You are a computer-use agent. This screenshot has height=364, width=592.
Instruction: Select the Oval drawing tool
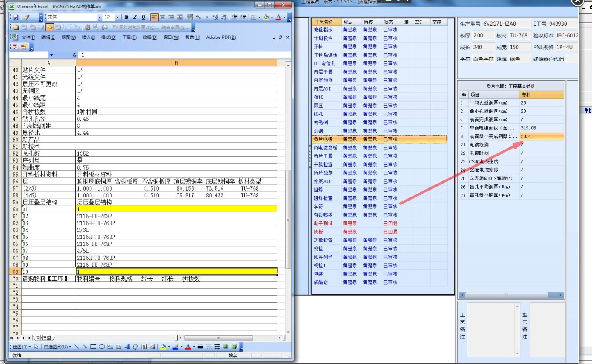coord(102,347)
